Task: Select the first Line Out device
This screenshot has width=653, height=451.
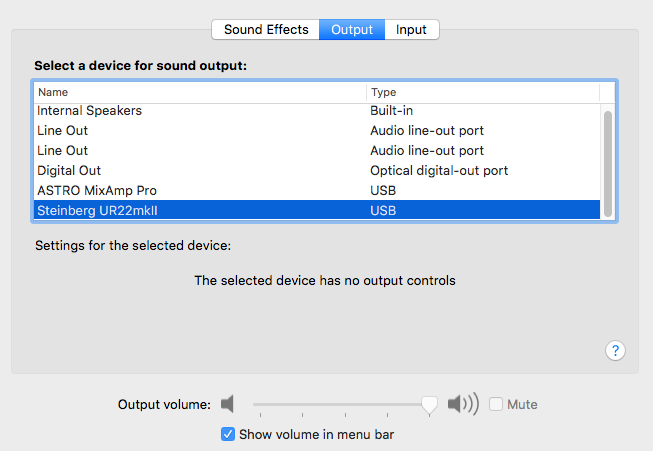Action: click(63, 131)
